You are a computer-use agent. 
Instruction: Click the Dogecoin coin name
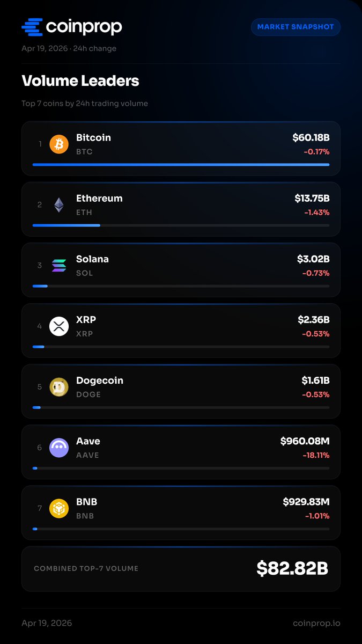pyautogui.click(x=100, y=380)
